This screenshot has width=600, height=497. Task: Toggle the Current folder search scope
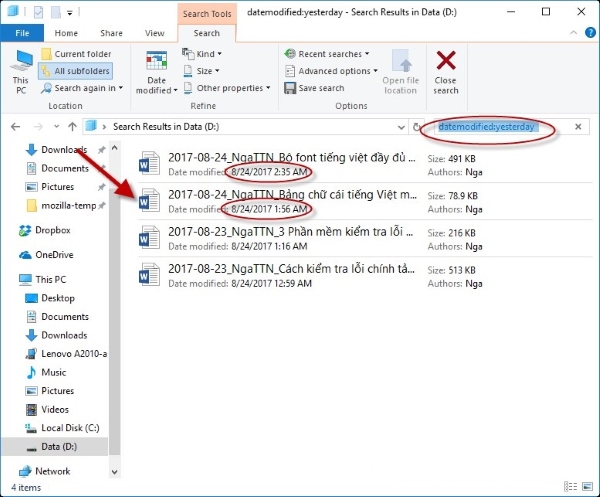75,54
